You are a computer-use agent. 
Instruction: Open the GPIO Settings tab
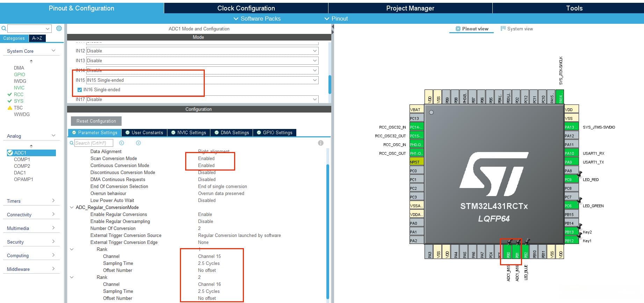(x=275, y=132)
